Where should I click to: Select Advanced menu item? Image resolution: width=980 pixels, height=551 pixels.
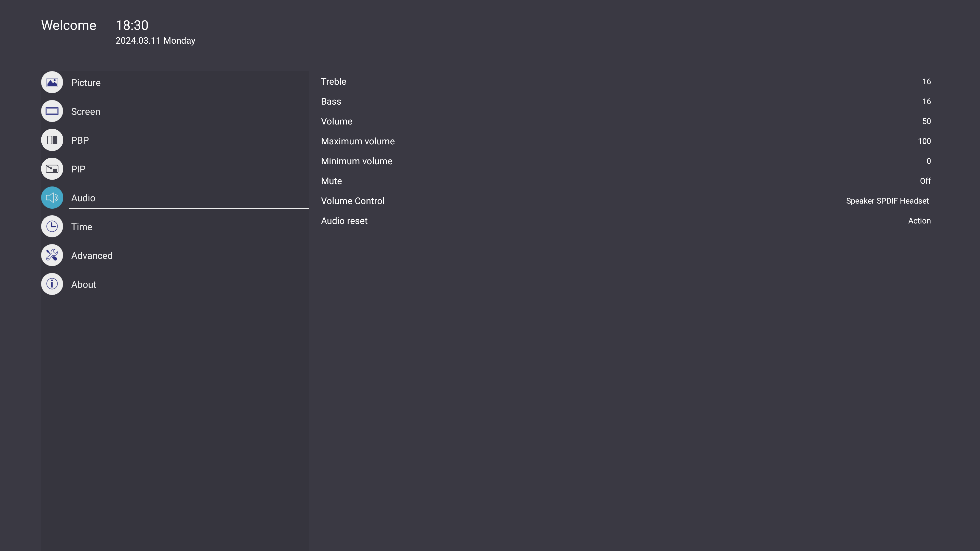pyautogui.click(x=92, y=256)
